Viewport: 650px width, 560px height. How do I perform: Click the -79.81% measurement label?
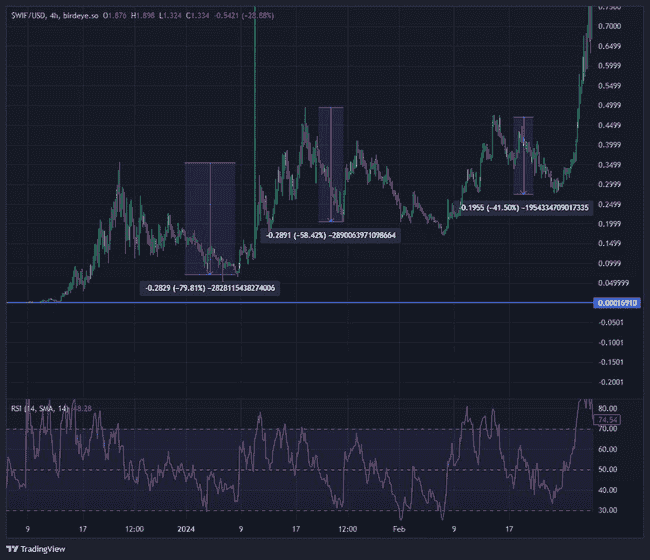tap(210, 288)
